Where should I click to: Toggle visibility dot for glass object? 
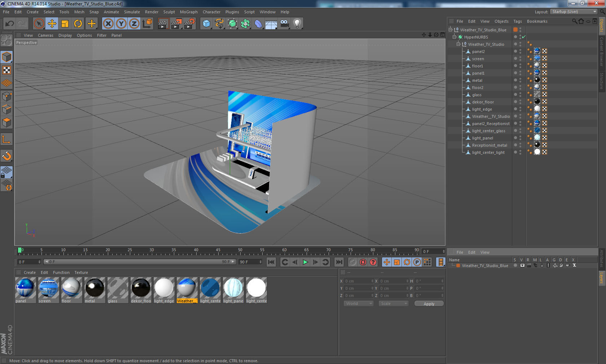tap(520, 94)
